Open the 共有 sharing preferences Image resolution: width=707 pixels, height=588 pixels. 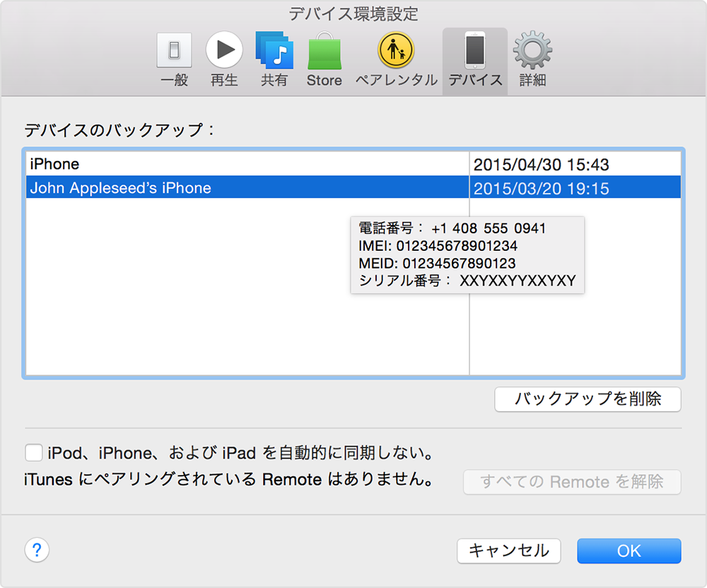pyautogui.click(x=274, y=50)
